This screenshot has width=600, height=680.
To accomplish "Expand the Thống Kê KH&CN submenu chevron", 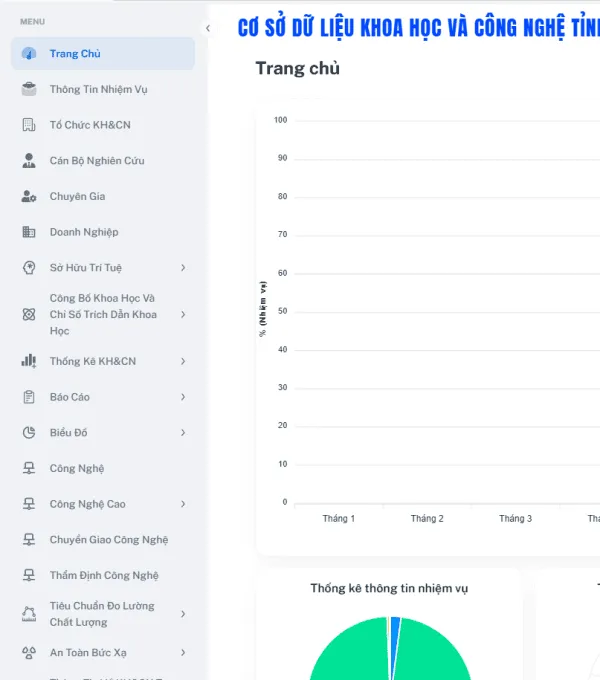I will click(183, 361).
